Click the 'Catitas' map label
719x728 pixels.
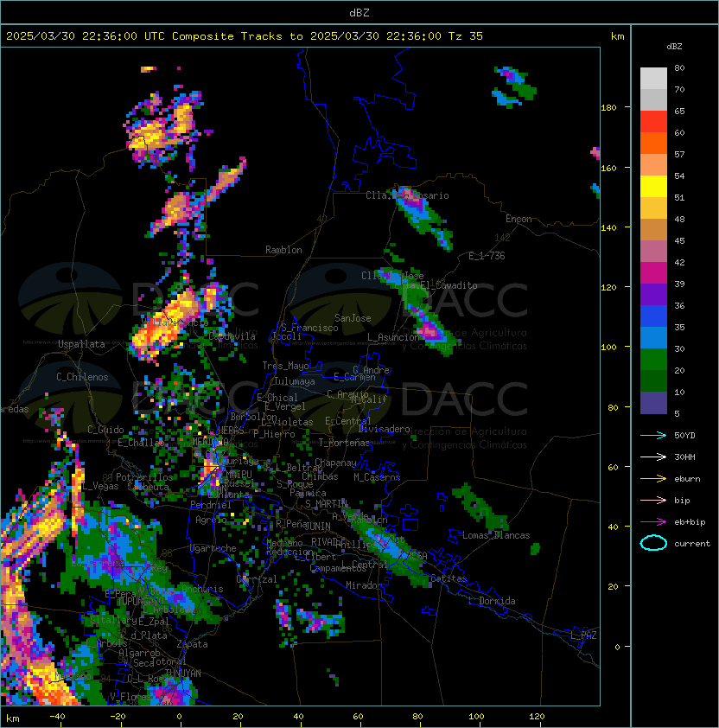click(449, 578)
